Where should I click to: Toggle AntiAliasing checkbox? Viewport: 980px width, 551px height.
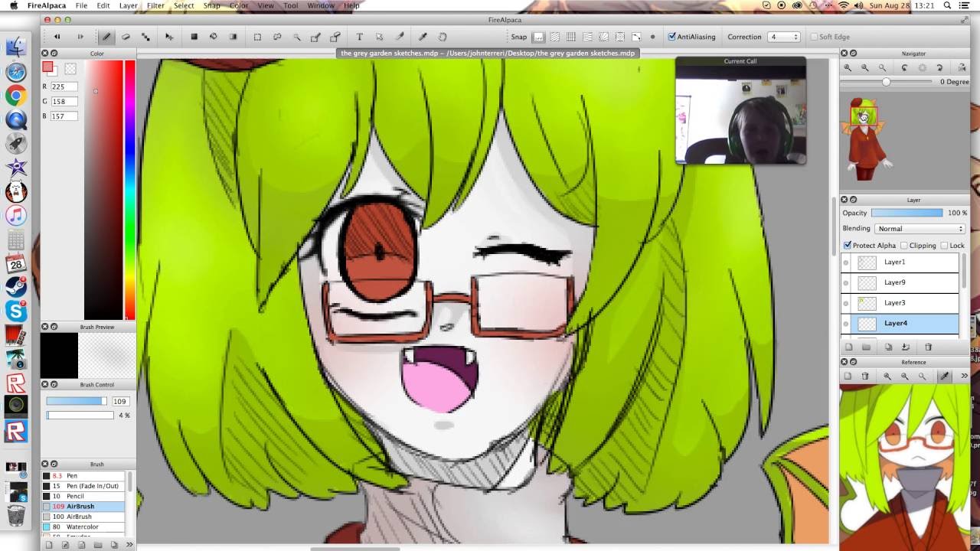click(x=672, y=37)
